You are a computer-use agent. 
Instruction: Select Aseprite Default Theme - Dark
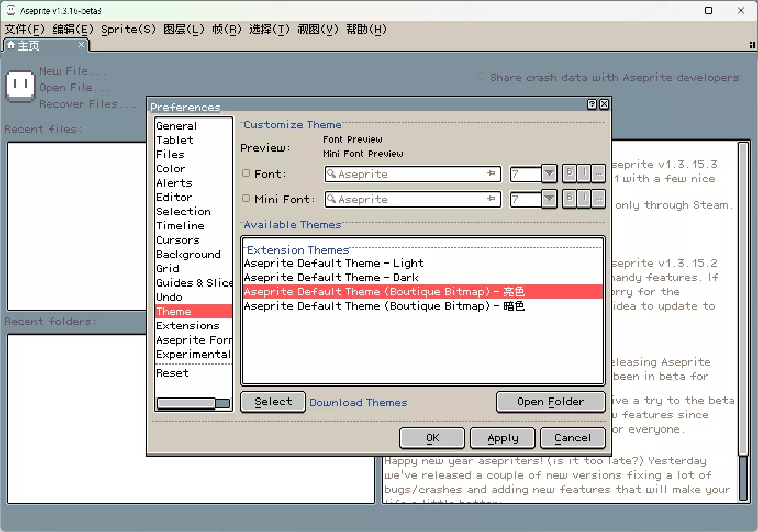point(423,277)
